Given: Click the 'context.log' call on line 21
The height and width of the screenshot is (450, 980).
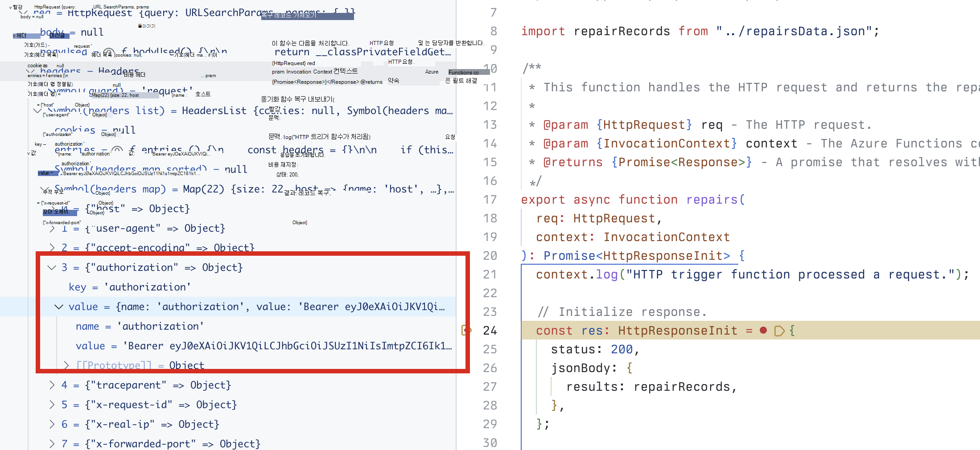Looking at the screenshot, I should point(577,274).
